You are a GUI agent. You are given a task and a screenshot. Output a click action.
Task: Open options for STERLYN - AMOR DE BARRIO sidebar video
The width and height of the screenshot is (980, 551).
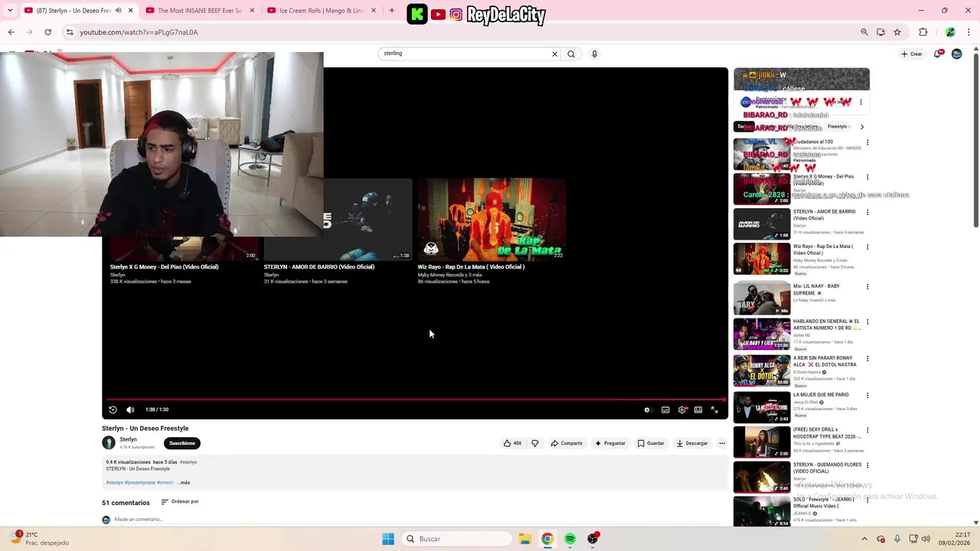click(867, 213)
